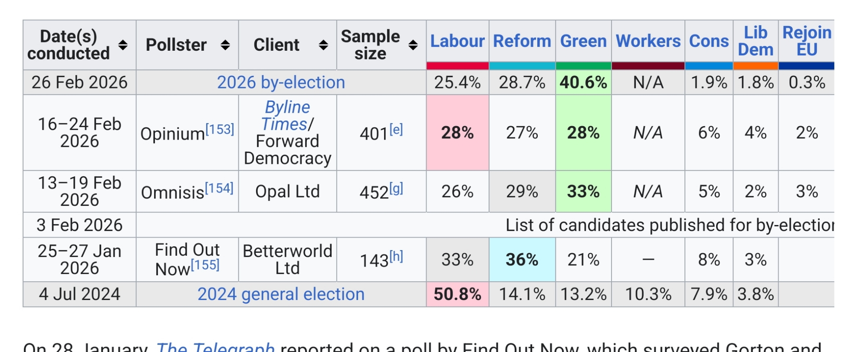This screenshot has height=352, width=868.
Task: Follow the Workers party header link
Action: pos(648,41)
